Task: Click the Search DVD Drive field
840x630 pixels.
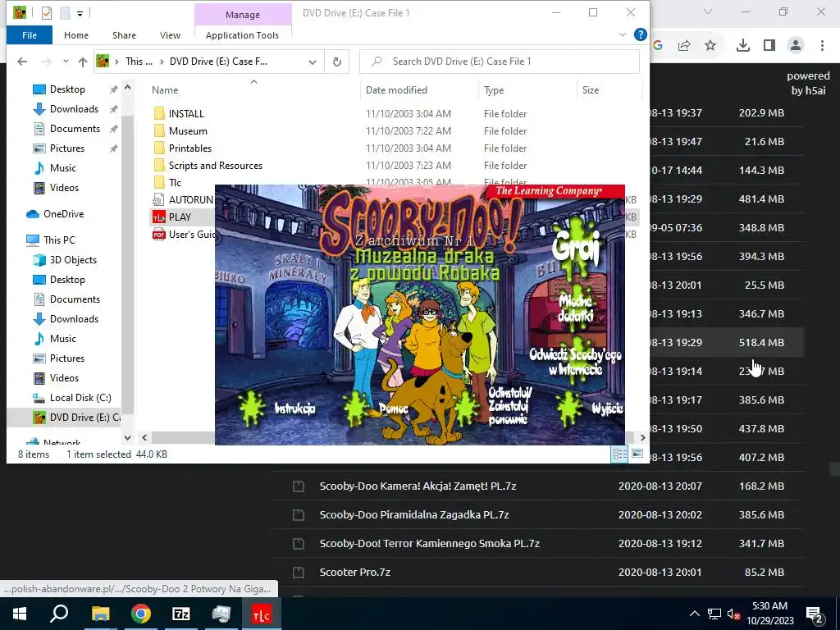Action: point(500,62)
